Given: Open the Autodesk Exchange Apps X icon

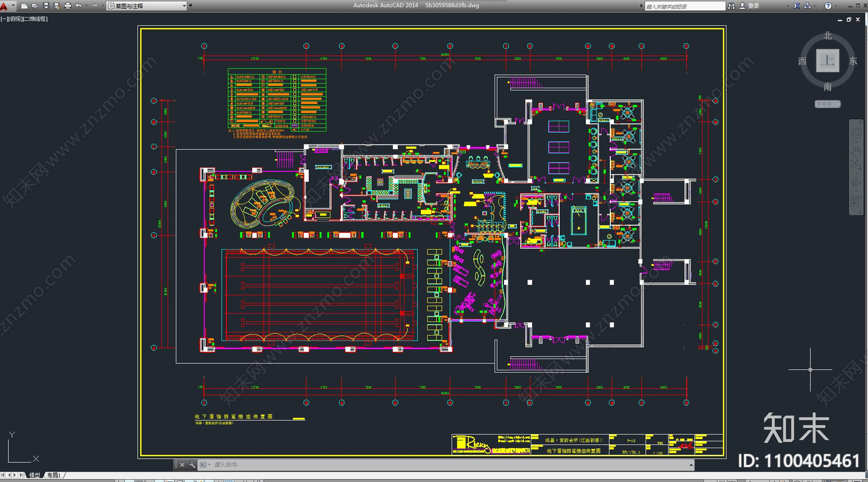Looking at the screenshot, I should coord(796,6).
